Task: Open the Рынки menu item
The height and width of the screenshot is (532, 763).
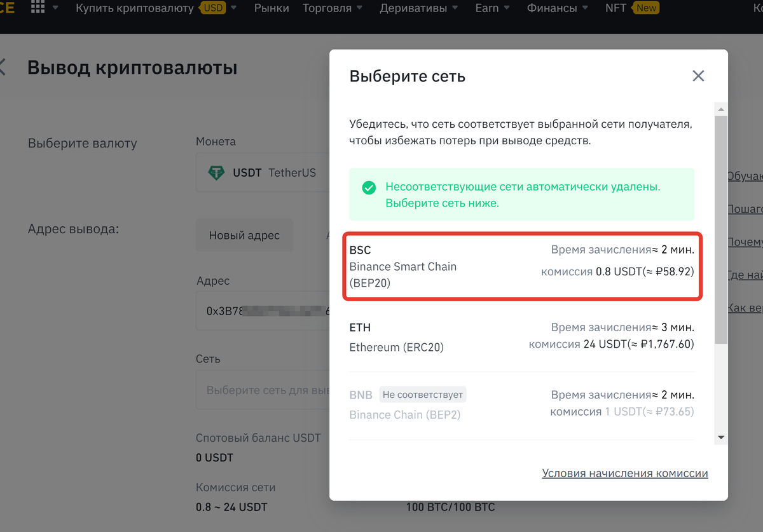Action: click(272, 8)
